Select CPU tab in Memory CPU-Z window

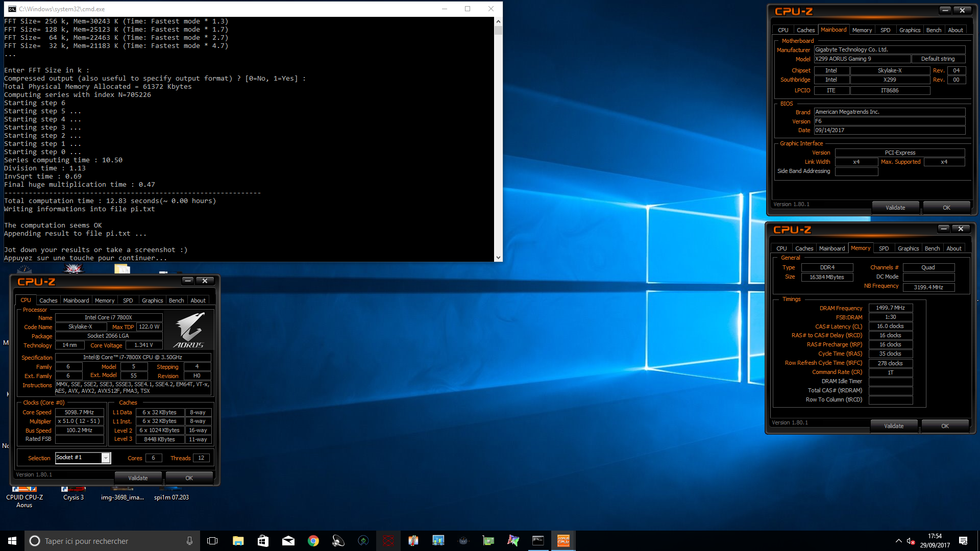pos(781,248)
